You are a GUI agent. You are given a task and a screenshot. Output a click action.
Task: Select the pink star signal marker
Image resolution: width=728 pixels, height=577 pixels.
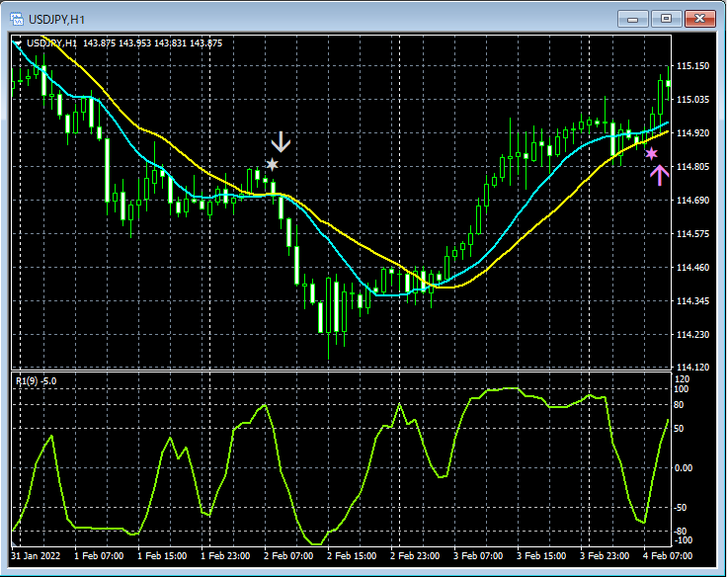coord(651,154)
